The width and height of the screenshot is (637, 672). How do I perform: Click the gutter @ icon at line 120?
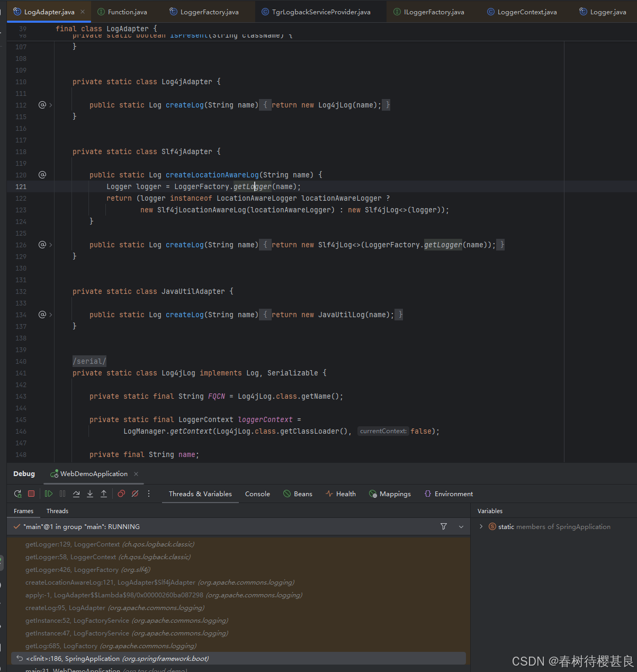click(42, 175)
